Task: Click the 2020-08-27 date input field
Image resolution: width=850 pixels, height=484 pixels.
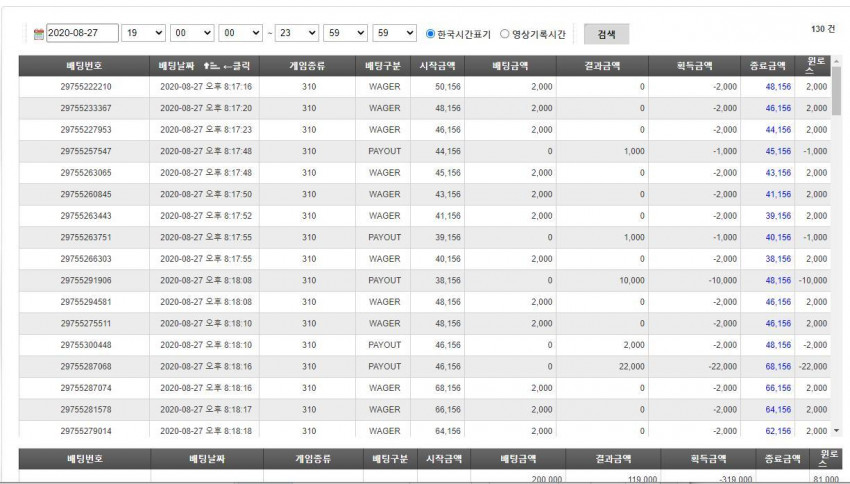Action: pyautogui.click(x=82, y=33)
